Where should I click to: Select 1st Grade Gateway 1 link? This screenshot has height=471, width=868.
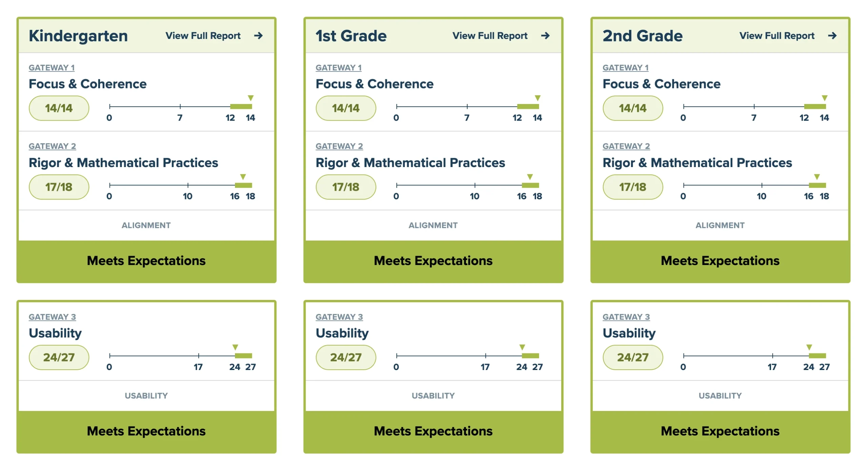338,67
